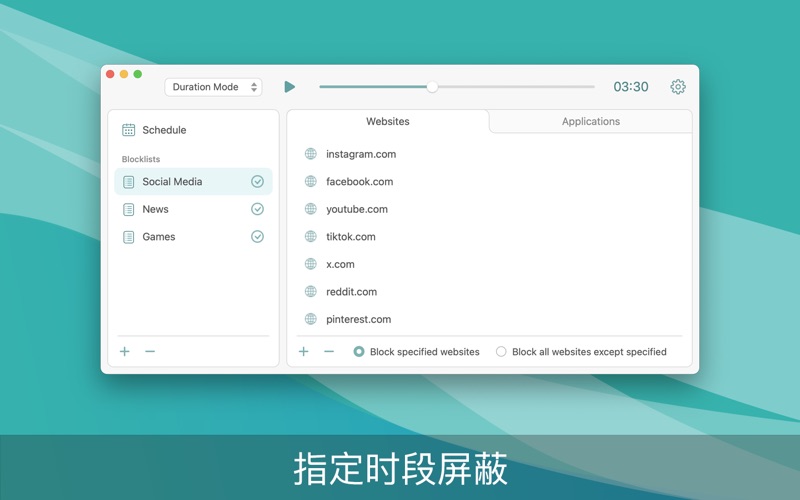Click the duration slider handle

pos(432,87)
